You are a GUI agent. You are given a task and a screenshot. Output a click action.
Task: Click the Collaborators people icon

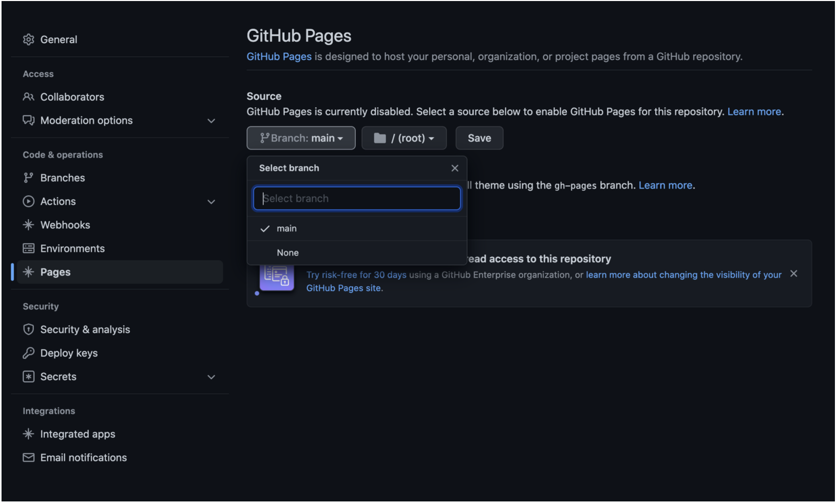[28, 97]
